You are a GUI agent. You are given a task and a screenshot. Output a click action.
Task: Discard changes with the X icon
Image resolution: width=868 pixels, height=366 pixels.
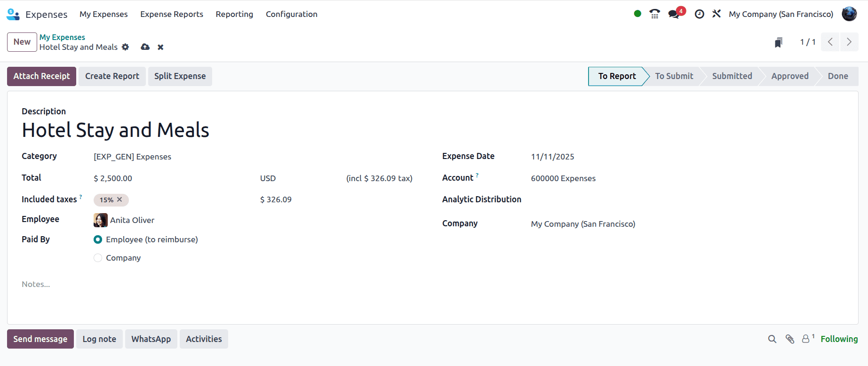click(160, 47)
